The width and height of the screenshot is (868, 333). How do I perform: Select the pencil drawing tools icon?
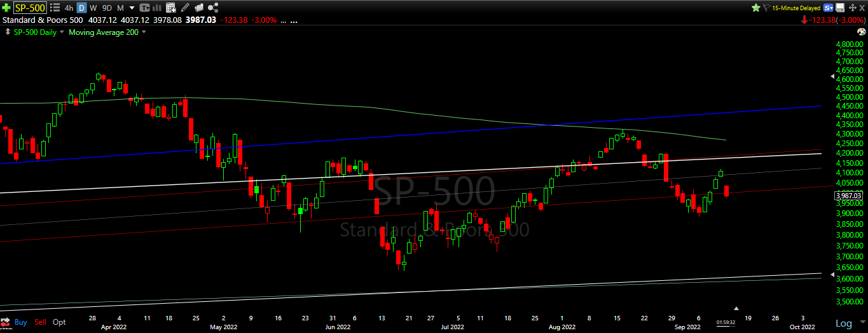point(185,8)
